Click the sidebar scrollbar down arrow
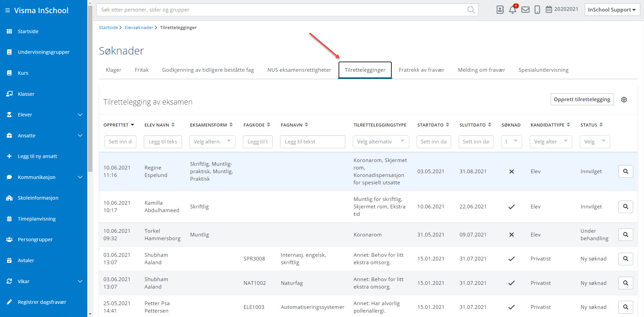Image resolution: width=644 pixels, height=317 pixels. (x=90, y=314)
